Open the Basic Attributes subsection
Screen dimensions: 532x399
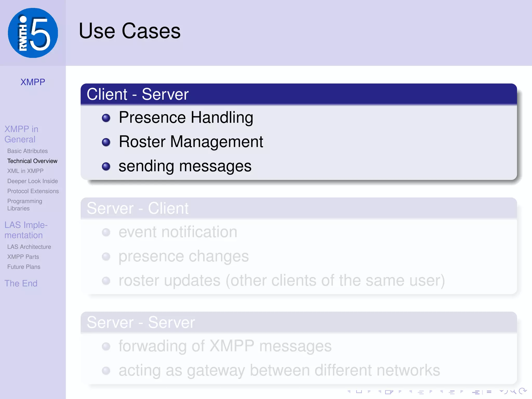28,151
